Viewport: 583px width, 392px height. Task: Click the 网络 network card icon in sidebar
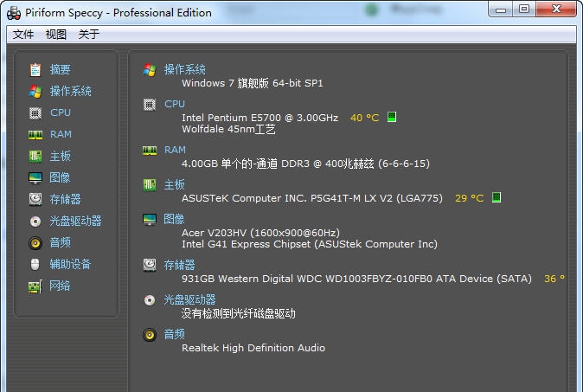point(35,286)
